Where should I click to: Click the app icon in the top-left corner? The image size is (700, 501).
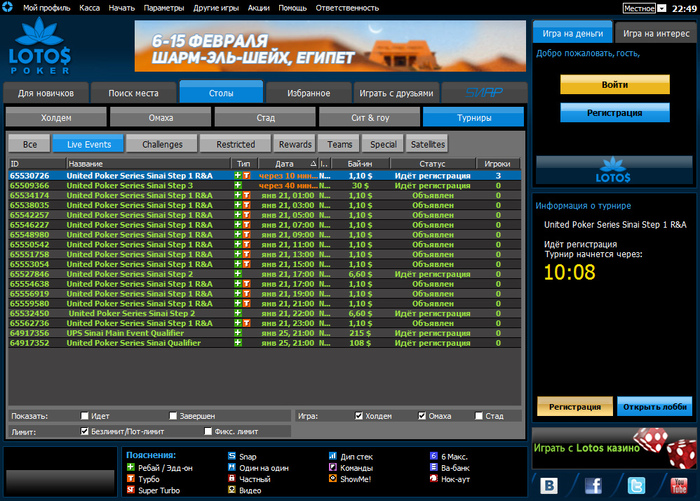[7, 7]
